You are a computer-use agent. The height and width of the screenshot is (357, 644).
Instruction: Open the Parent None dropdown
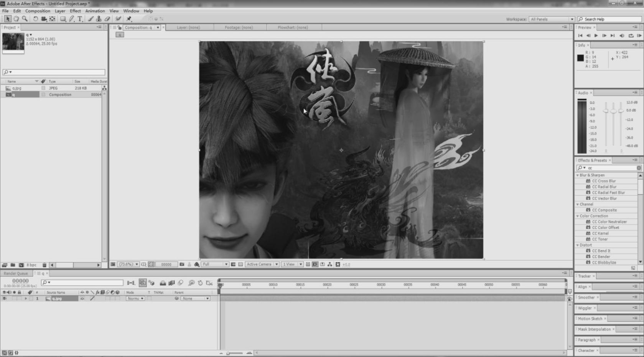195,299
